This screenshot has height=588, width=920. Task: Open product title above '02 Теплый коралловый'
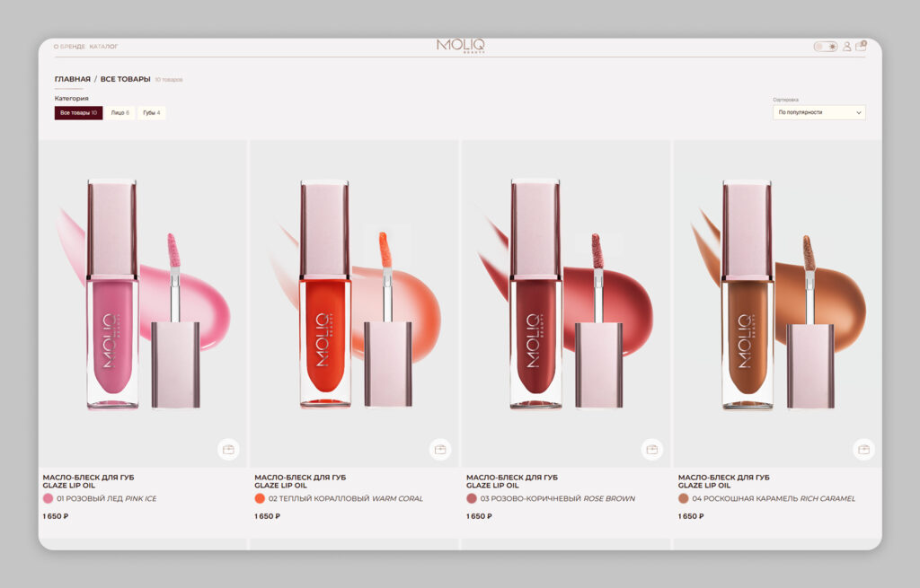pyautogui.click(x=300, y=481)
